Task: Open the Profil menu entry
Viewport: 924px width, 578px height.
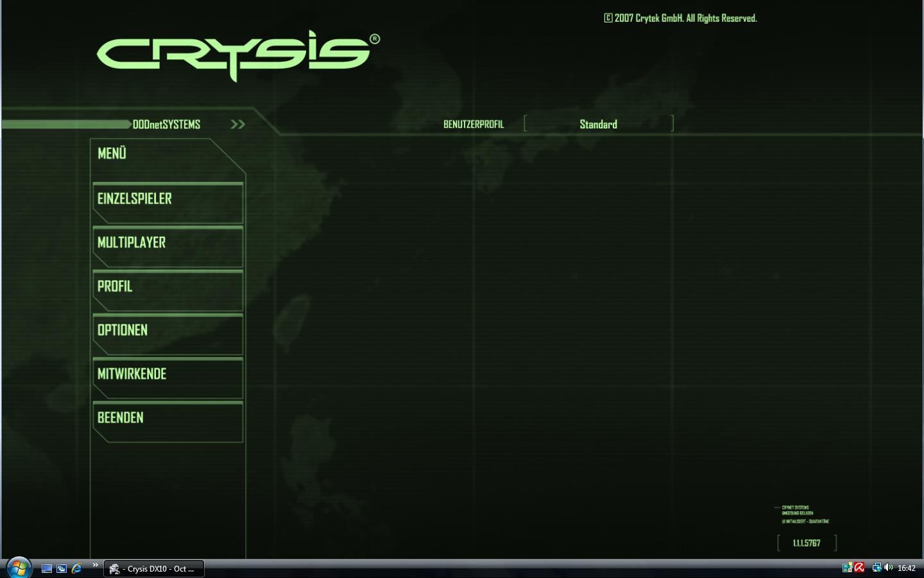Action: 168,290
